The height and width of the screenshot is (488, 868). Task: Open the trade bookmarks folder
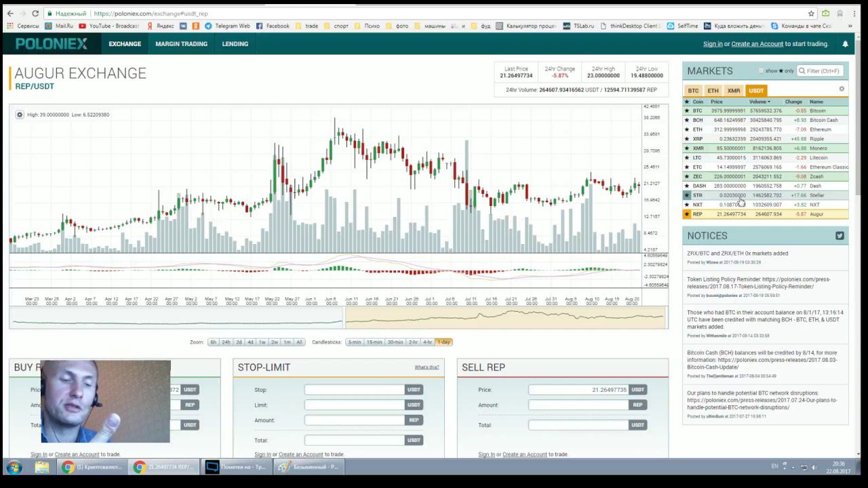[x=307, y=26]
